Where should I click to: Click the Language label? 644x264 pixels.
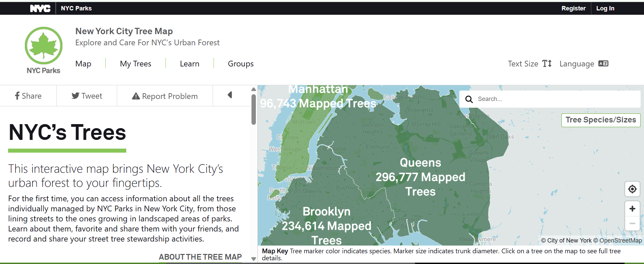pos(577,64)
